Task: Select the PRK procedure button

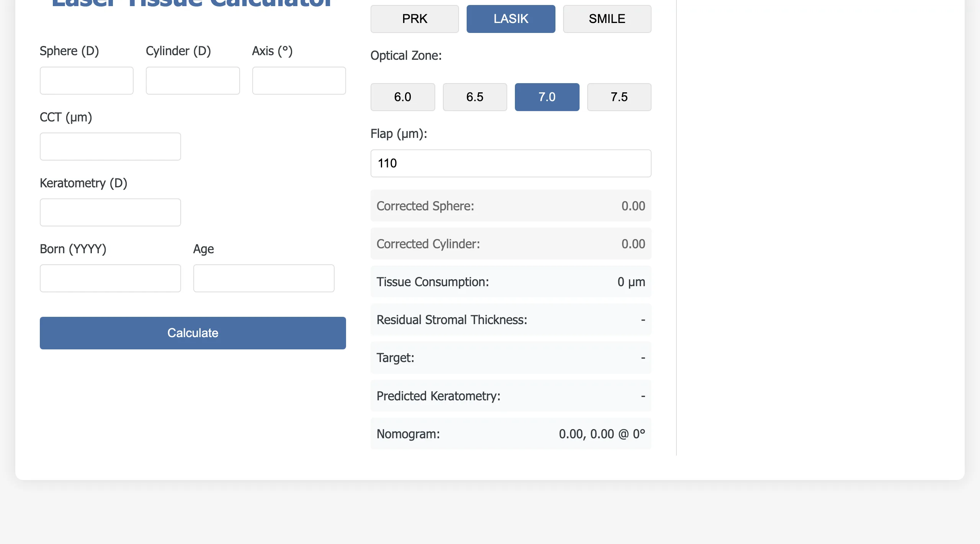Action: click(415, 19)
